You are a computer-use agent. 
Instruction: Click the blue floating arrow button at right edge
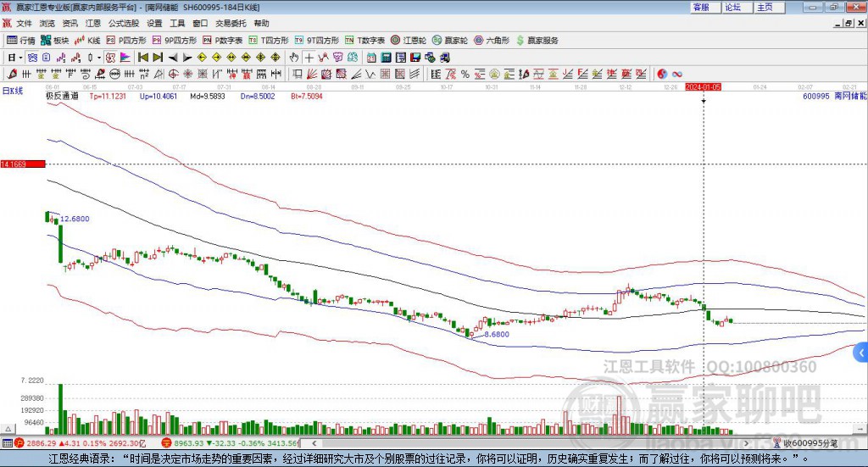point(861,353)
